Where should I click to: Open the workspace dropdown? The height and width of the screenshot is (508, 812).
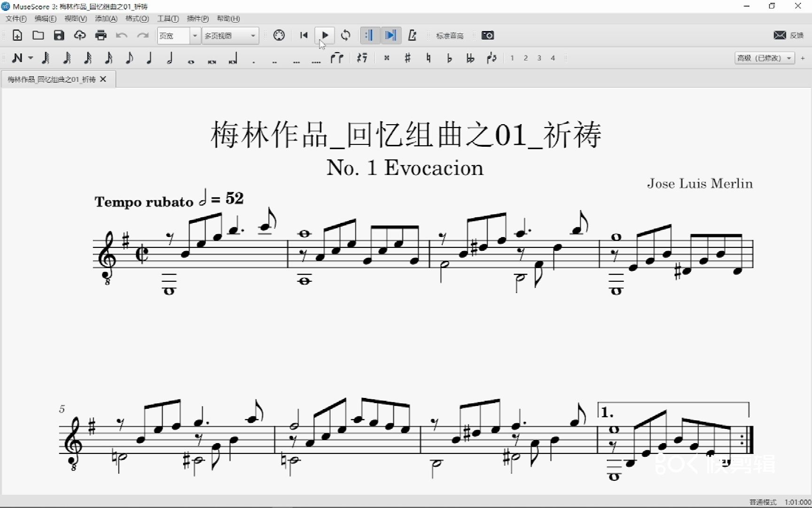[x=765, y=58]
